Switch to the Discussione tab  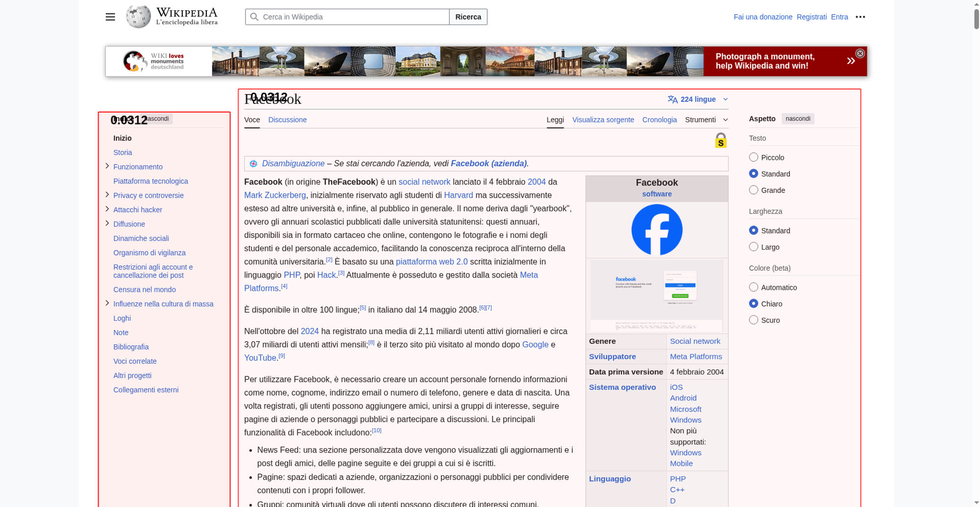pos(287,120)
